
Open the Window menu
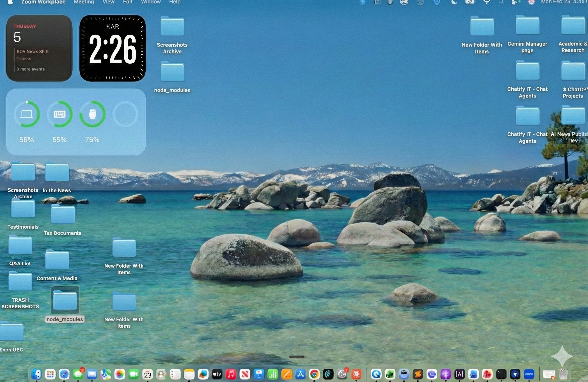[x=151, y=2]
